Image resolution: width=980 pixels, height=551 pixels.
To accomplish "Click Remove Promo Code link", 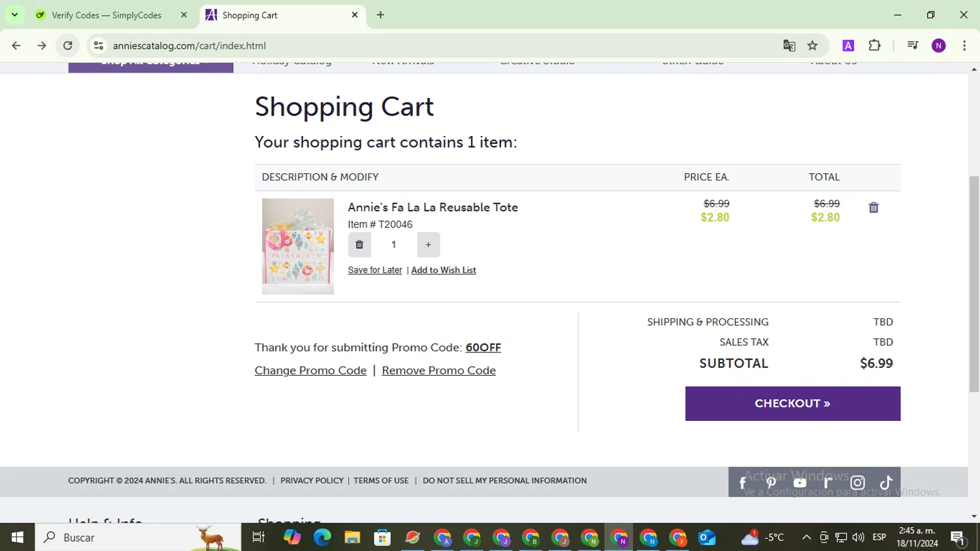I will click(438, 371).
